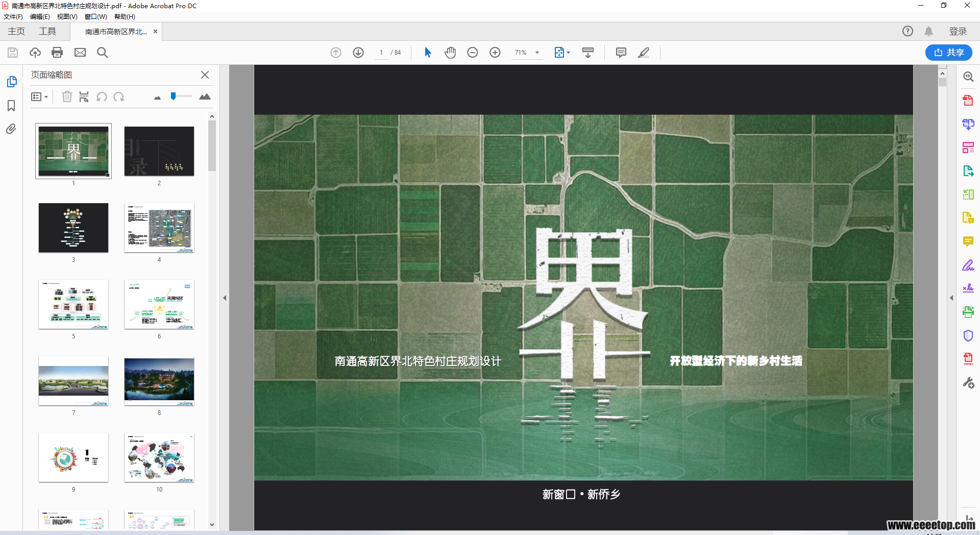Click the print pages thumbnail icon

coord(84,97)
